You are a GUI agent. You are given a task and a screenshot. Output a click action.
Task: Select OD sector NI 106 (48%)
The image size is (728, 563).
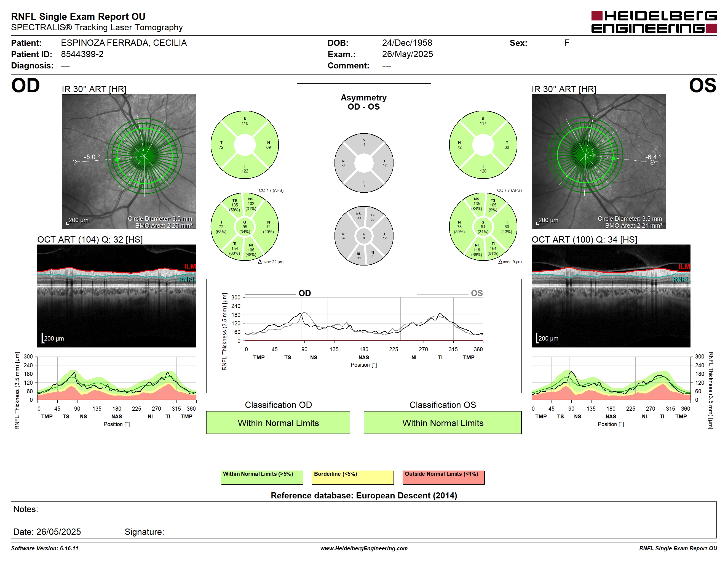[x=251, y=250]
